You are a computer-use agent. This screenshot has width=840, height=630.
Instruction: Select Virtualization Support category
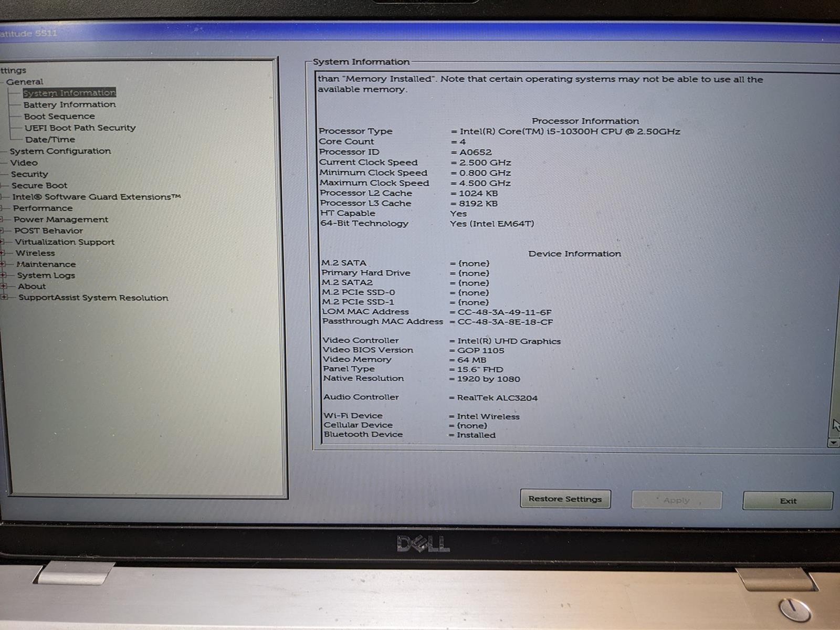point(65,242)
